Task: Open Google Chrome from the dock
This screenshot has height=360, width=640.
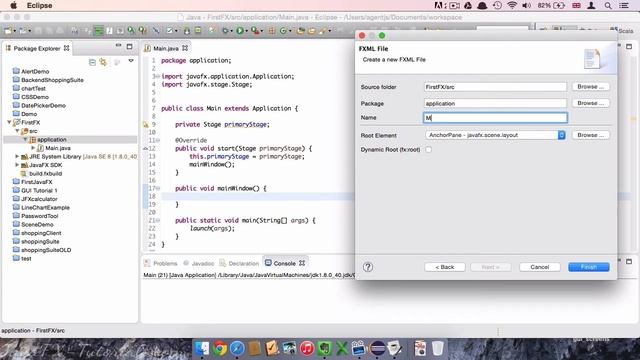Action: [220, 349]
